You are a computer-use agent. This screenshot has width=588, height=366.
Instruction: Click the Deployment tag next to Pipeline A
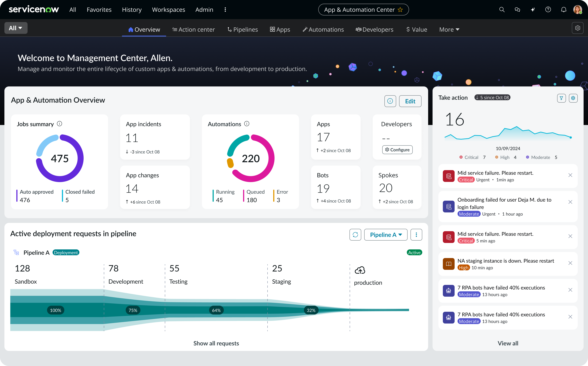tap(66, 253)
